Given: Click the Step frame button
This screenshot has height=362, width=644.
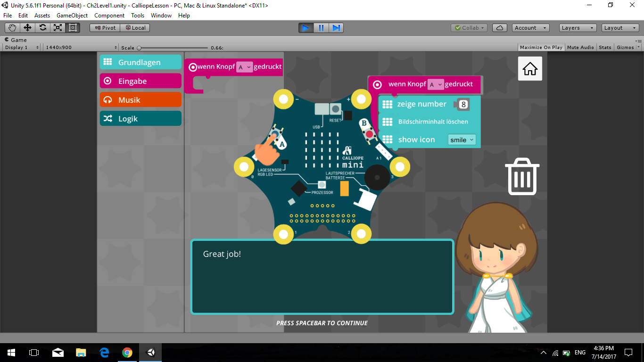Looking at the screenshot, I should click(x=336, y=28).
